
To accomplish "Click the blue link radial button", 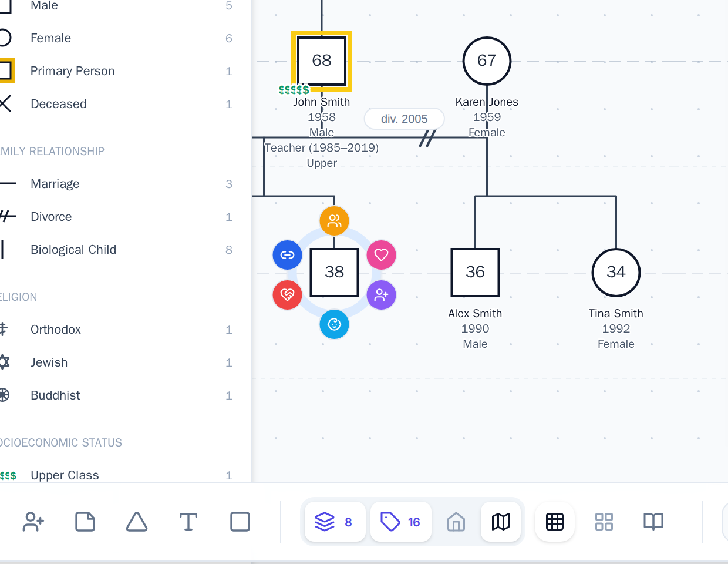I will coord(287,255).
